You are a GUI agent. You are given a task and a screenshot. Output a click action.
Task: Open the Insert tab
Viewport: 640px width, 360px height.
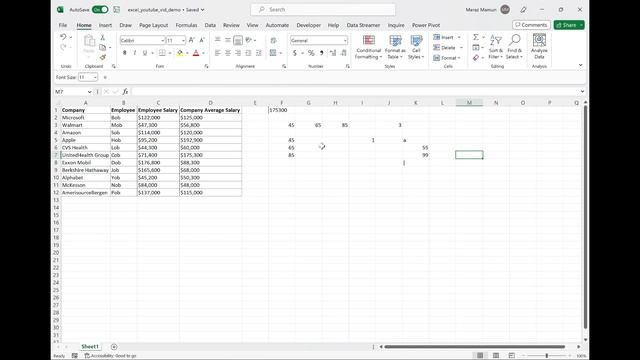[x=105, y=25]
